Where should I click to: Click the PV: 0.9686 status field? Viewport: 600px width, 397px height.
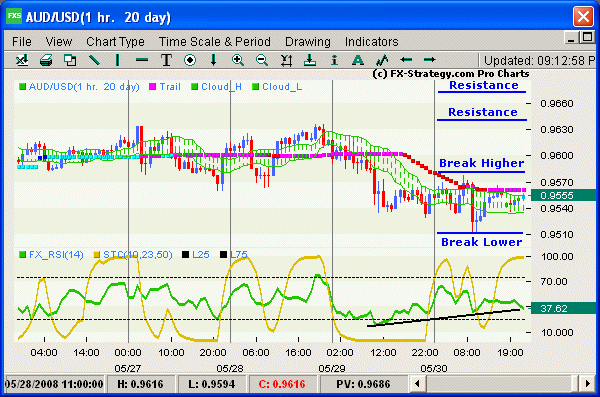click(x=363, y=384)
